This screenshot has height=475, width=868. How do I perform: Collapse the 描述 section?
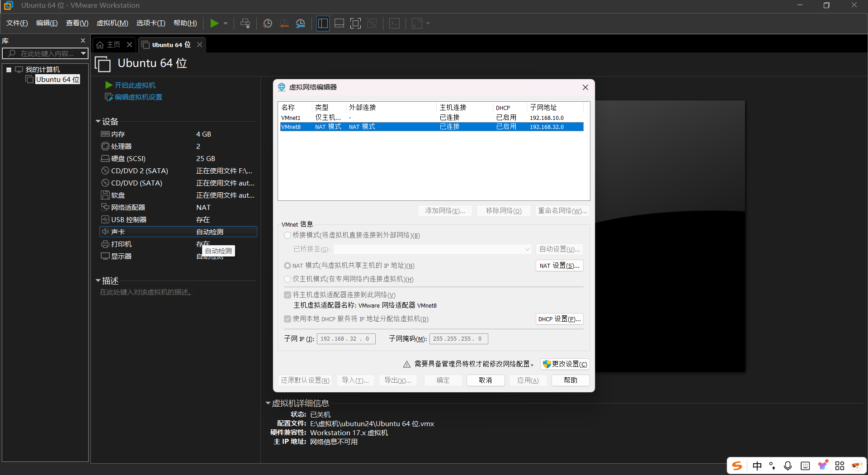point(98,280)
